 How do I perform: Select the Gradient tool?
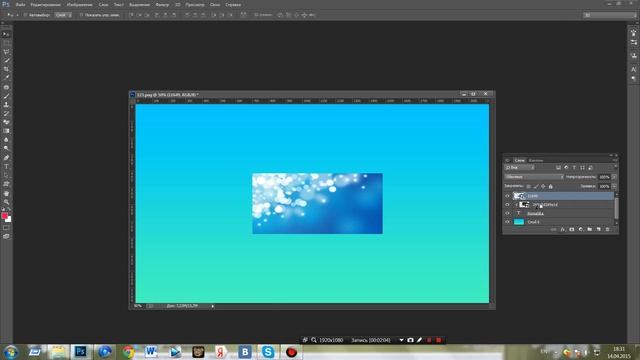[x=6, y=131]
